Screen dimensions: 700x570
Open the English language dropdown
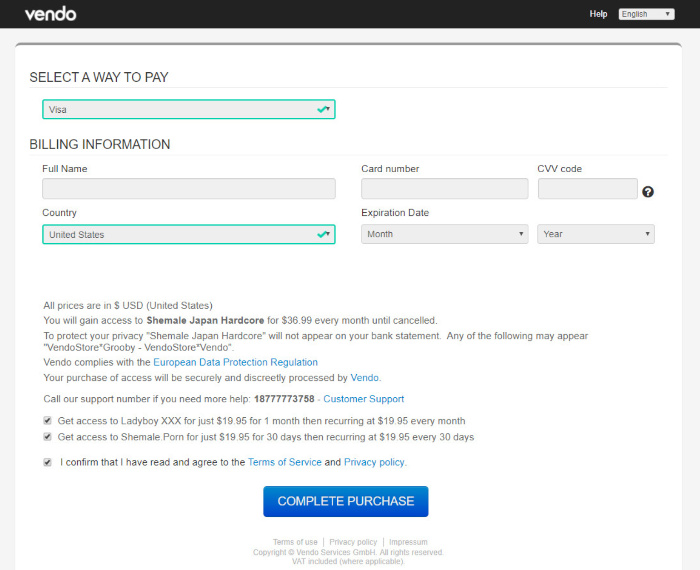tap(646, 14)
